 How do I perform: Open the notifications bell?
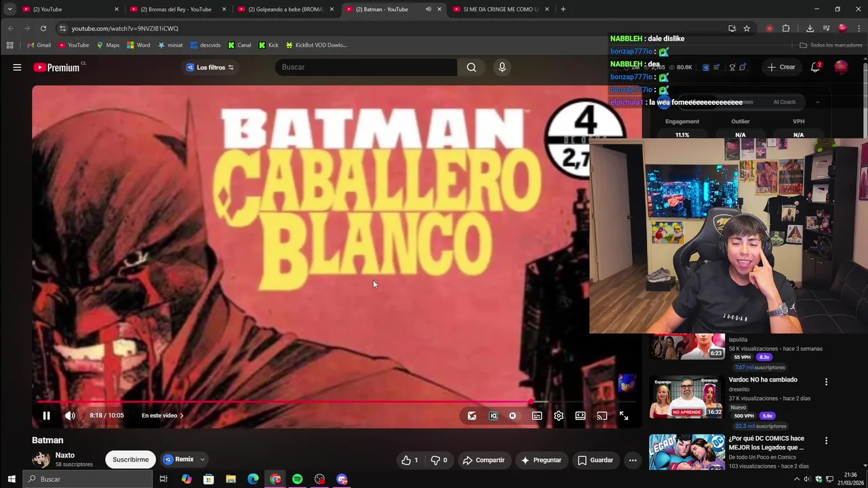pos(816,67)
